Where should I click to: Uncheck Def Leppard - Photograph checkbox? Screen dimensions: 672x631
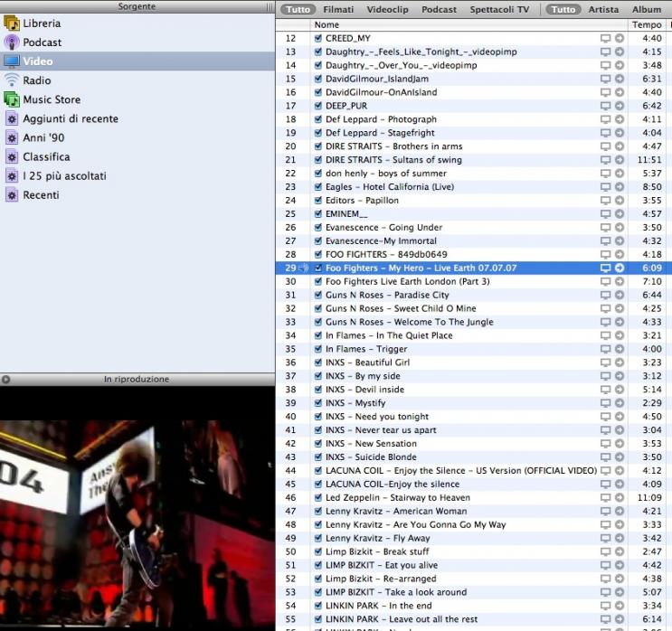318,119
